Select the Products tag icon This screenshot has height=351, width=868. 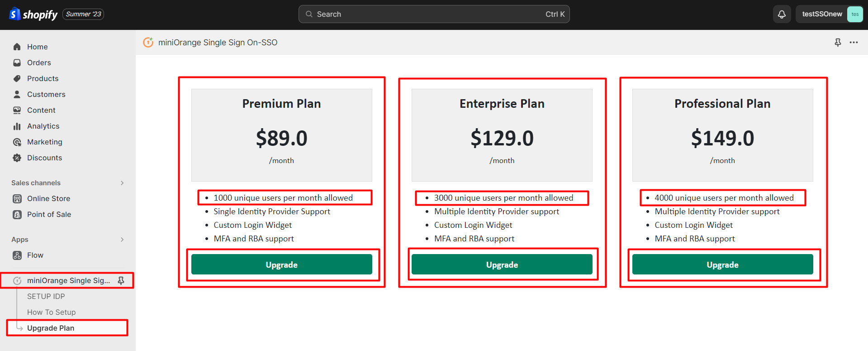click(x=17, y=78)
